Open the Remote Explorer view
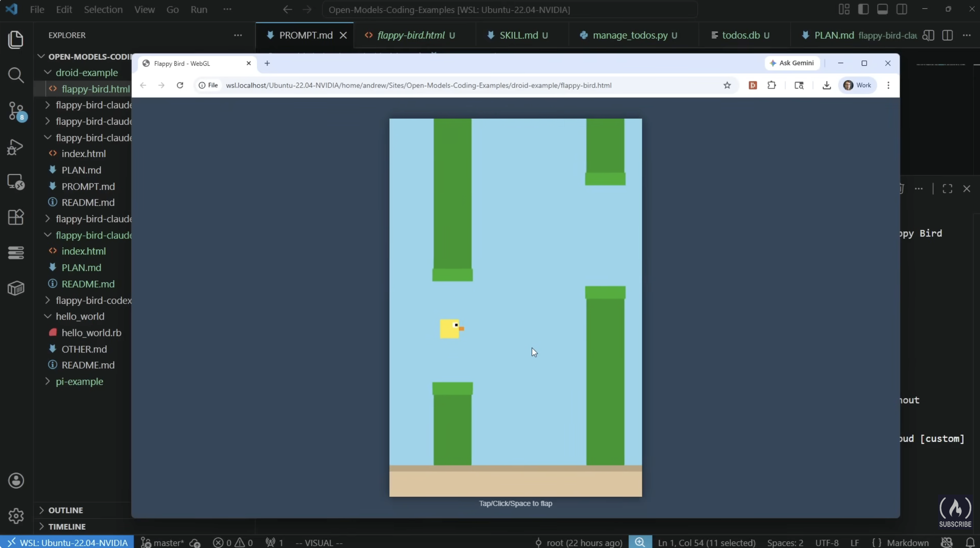 coord(16,182)
